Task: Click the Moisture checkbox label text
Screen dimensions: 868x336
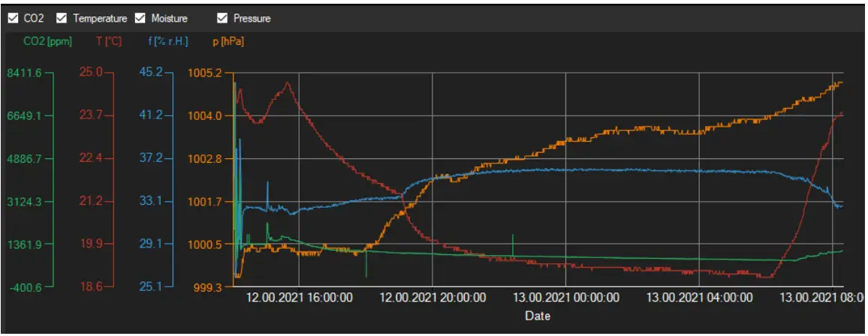Action: [x=170, y=18]
